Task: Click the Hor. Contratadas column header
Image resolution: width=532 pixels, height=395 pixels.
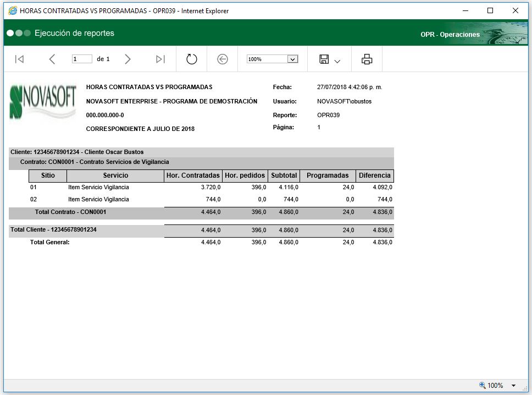Action: 193,175
